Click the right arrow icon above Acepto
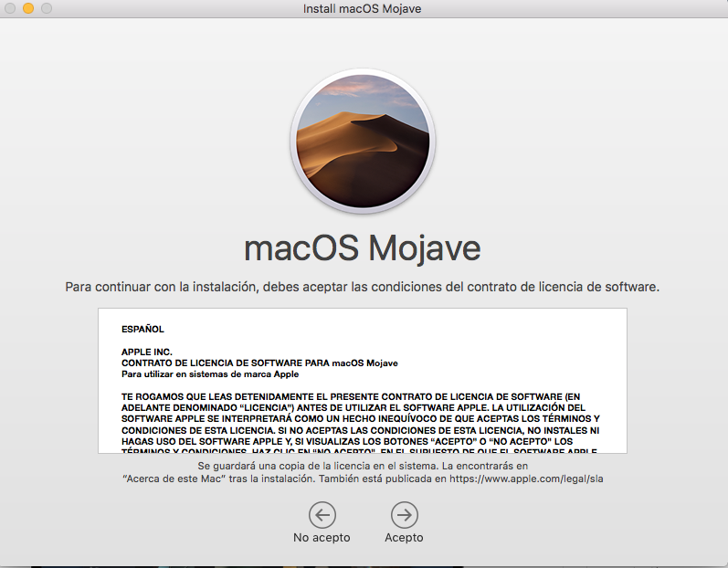The width and height of the screenshot is (728, 568). tap(405, 515)
